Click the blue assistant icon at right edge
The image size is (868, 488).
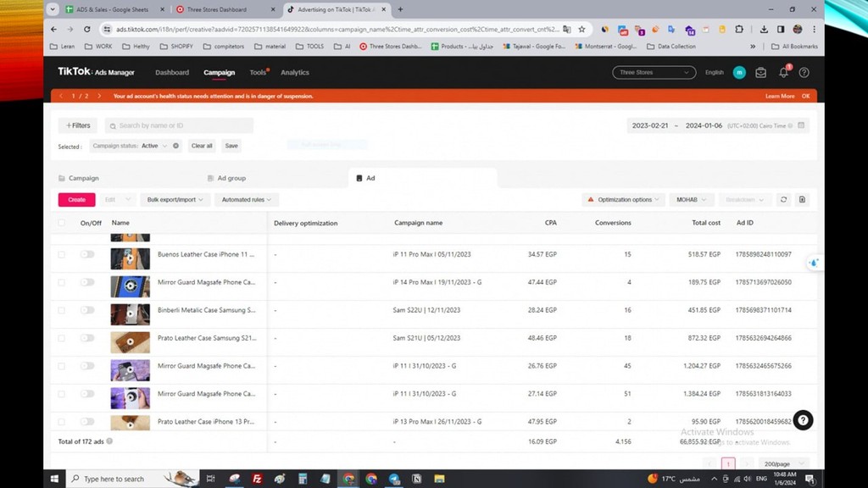(813, 263)
